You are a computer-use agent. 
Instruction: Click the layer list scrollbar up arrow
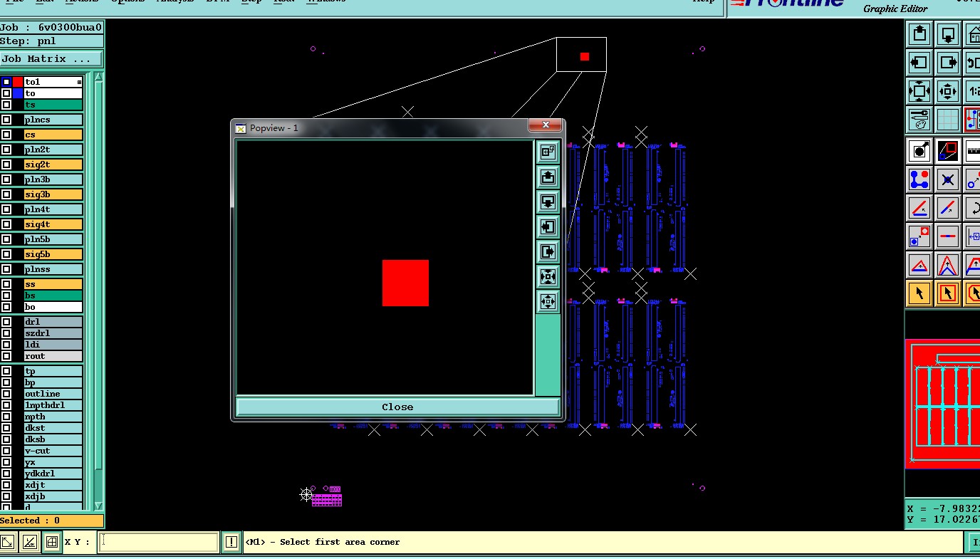pos(99,76)
